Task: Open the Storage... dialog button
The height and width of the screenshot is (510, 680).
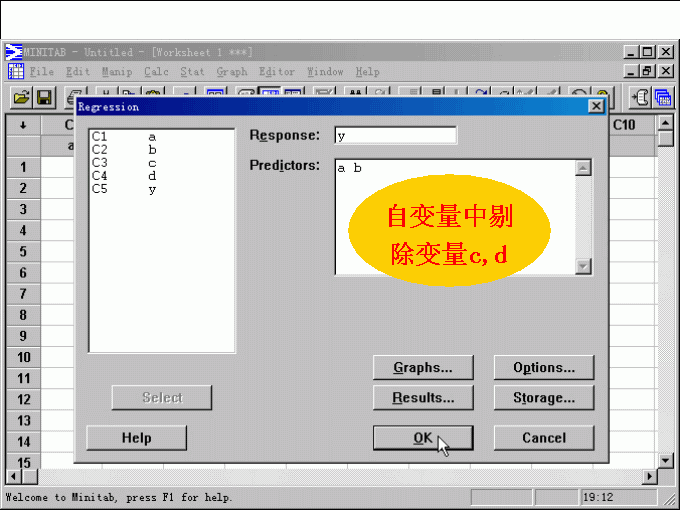Action: point(543,398)
